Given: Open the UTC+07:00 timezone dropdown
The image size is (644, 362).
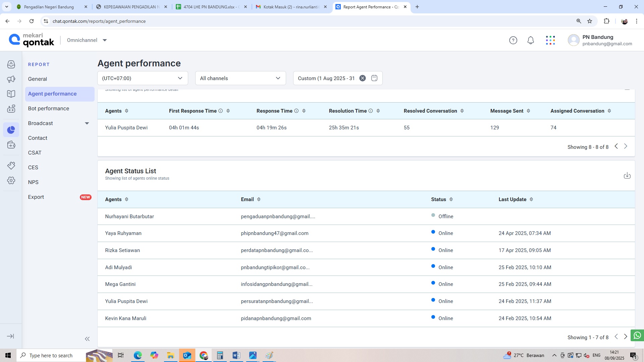Looking at the screenshot, I should [143, 78].
